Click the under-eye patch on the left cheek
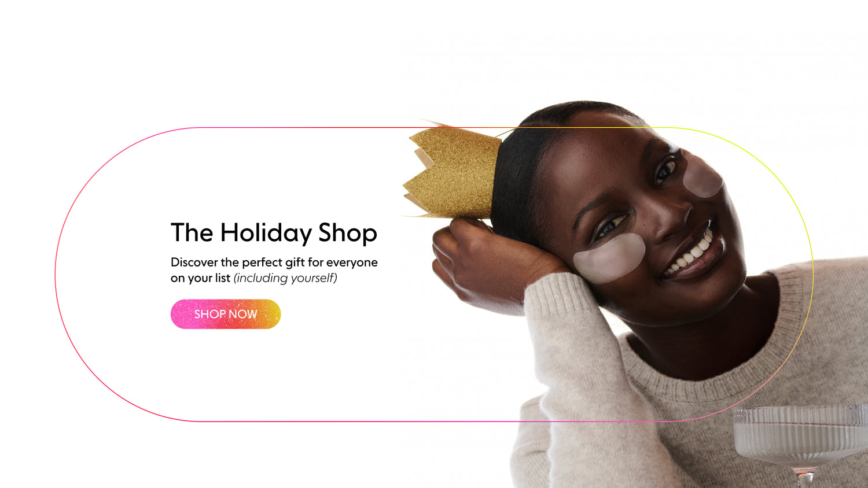The width and height of the screenshot is (868, 488). point(609,258)
